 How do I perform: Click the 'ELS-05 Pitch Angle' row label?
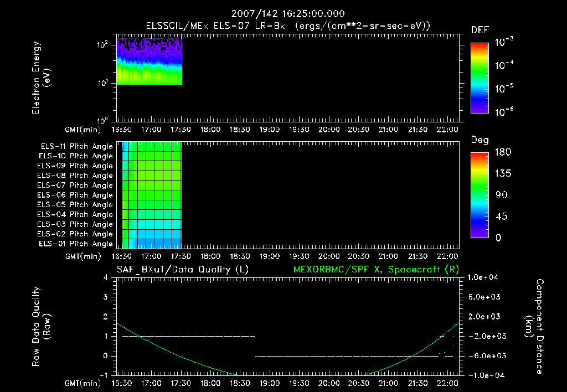pyautogui.click(x=75, y=205)
